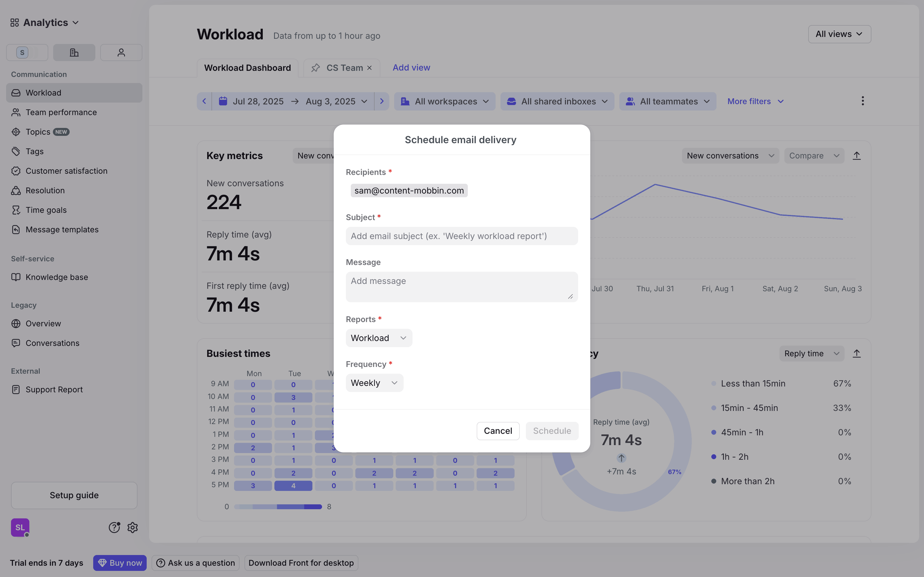
Task: Open the three-dot options menu
Action: pyautogui.click(x=863, y=101)
